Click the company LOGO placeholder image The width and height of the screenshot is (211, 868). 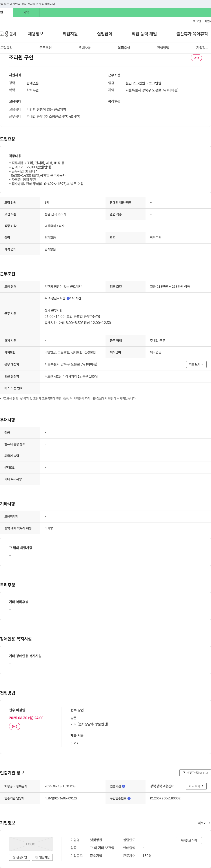tap(31, 844)
